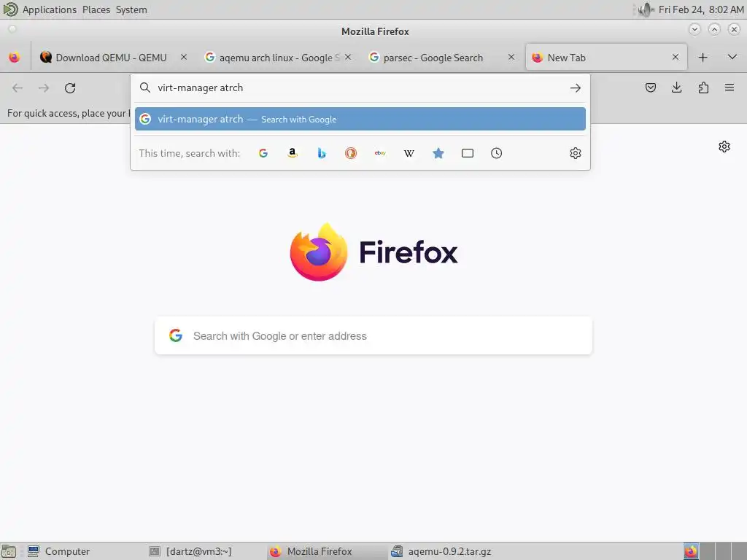Open search settings gear in dropdown
Image resolution: width=747 pixels, height=560 pixels.
click(x=576, y=153)
